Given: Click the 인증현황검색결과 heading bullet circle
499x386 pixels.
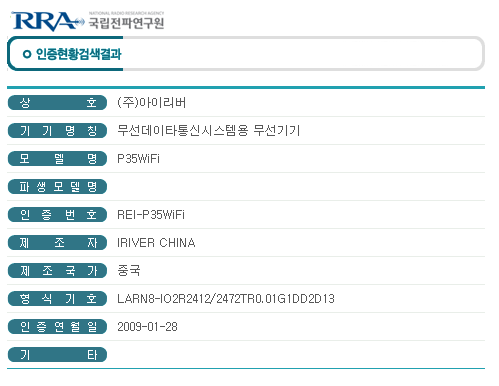Looking at the screenshot, I should pyautogui.click(x=27, y=54).
